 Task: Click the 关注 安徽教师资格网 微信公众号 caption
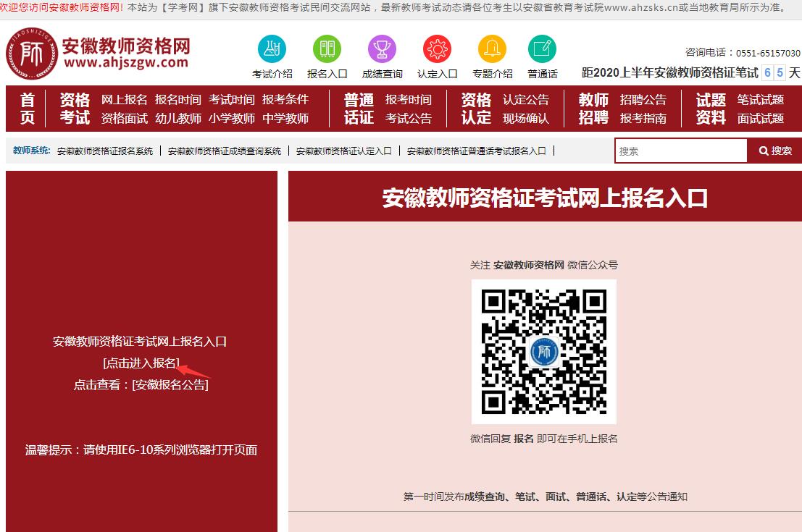[x=543, y=265]
